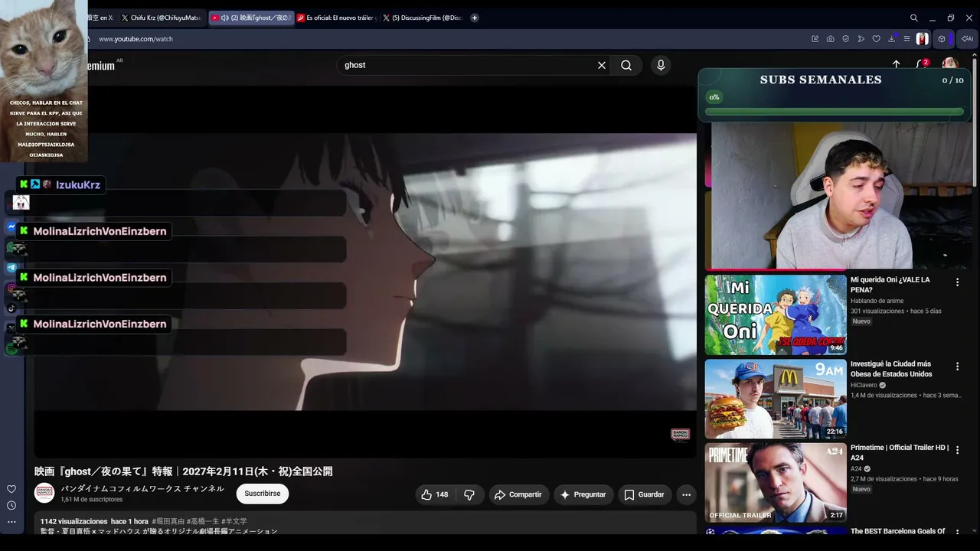Open the #高橋一生 hashtag link

pyautogui.click(x=203, y=521)
